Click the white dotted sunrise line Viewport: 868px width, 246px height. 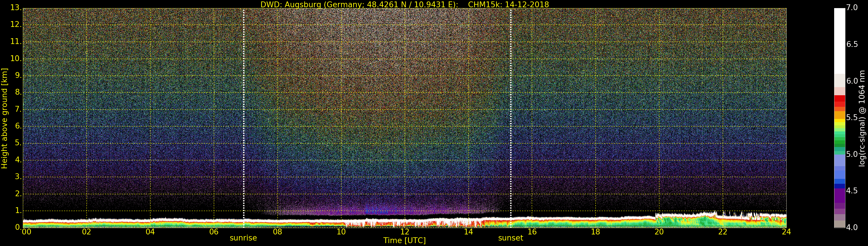coord(244,101)
